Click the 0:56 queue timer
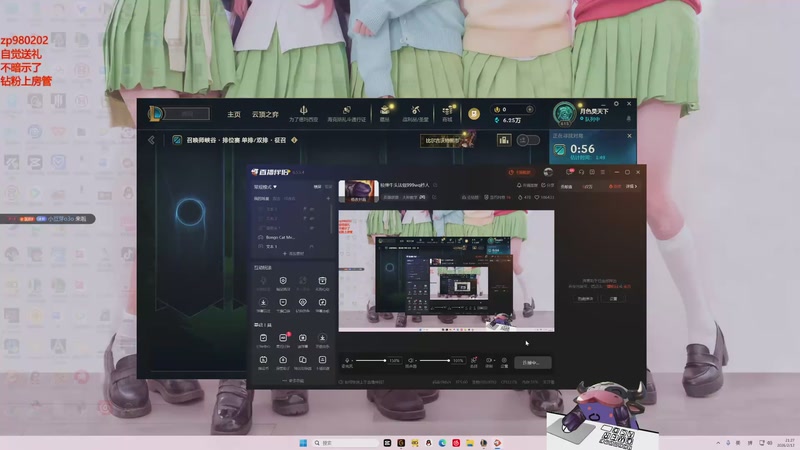Screen dimensions: 800x450 pyautogui.click(x=582, y=149)
